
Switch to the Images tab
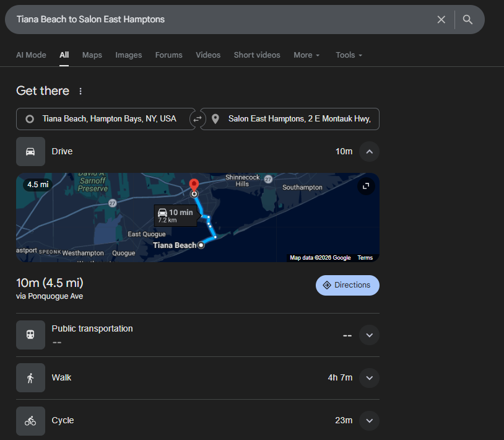pyautogui.click(x=128, y=55)
